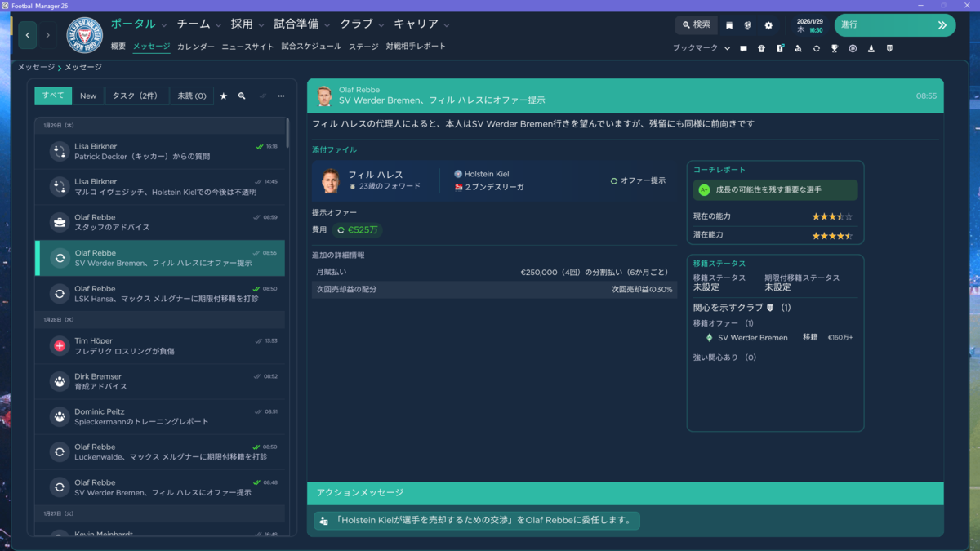Image resolution: width=980 pixels, height=551 pixels.
Task: Click the transfer arrows bookmark shortcut
Action: click(x=816, y=48)
